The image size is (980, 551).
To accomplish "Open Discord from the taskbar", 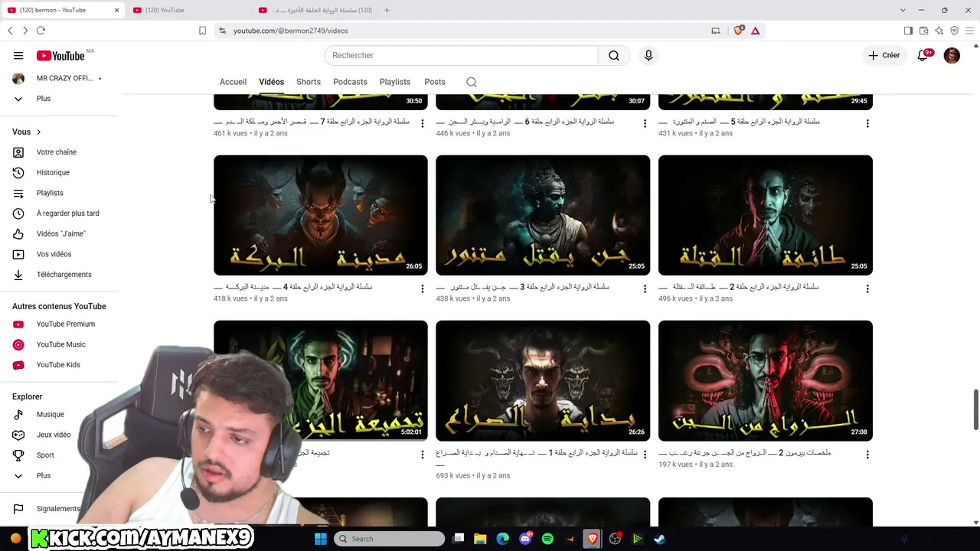I will coord(525,539).
